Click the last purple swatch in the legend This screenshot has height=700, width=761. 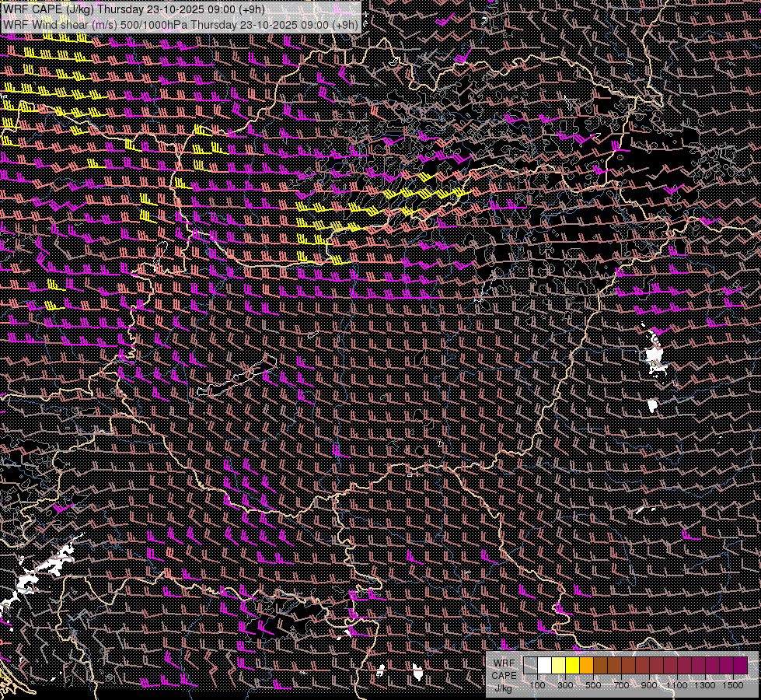pos(740,666)
